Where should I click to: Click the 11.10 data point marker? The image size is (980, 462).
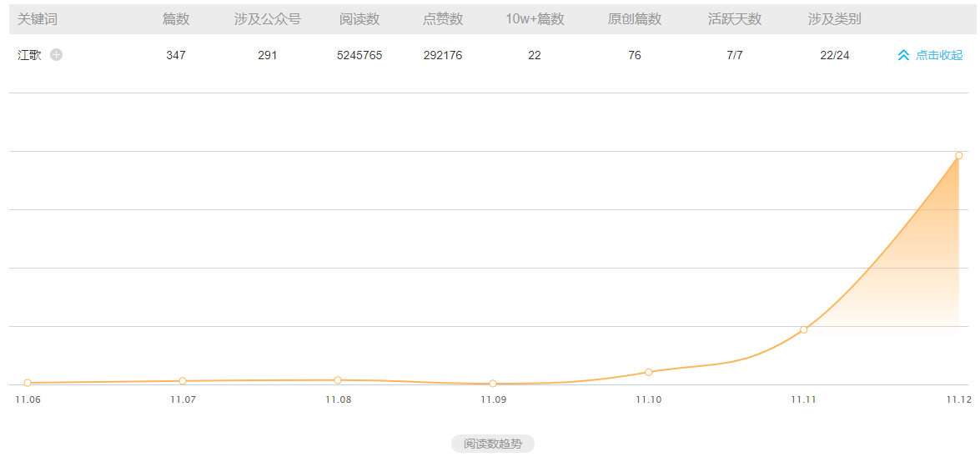click(648, 372)
